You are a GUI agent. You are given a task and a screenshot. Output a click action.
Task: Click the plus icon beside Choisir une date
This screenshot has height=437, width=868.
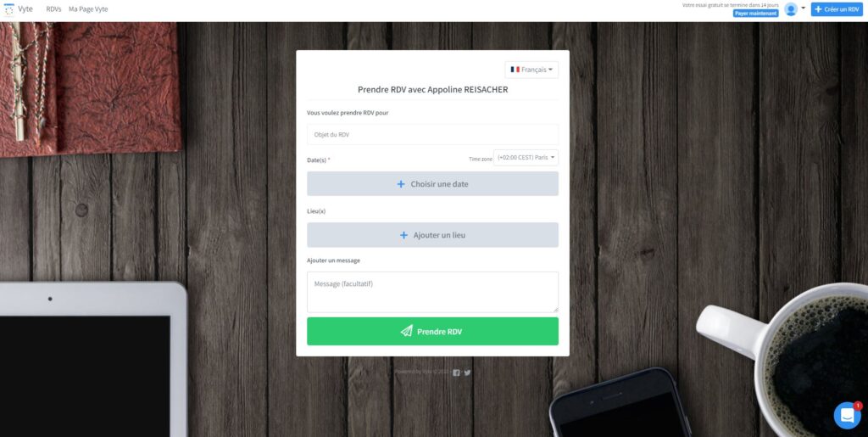401,184
